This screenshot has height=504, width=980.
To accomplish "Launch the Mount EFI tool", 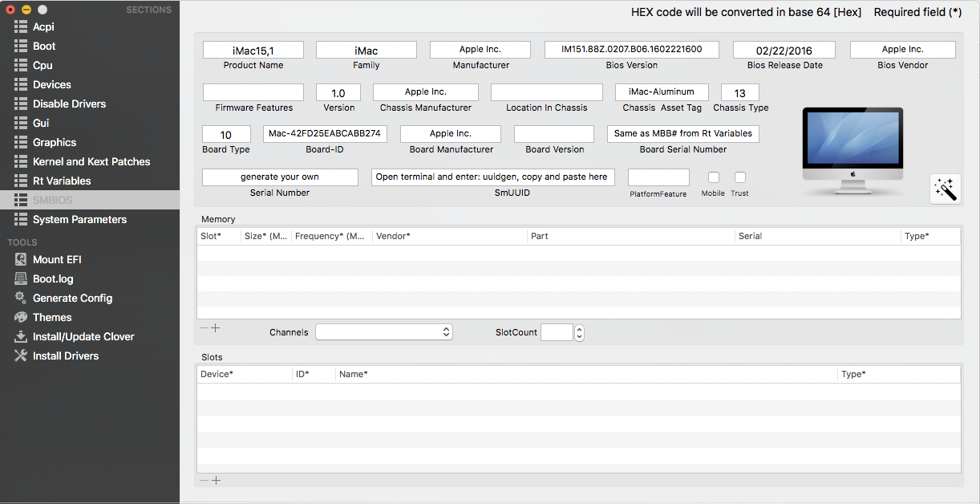I will [x=90, y=259].
